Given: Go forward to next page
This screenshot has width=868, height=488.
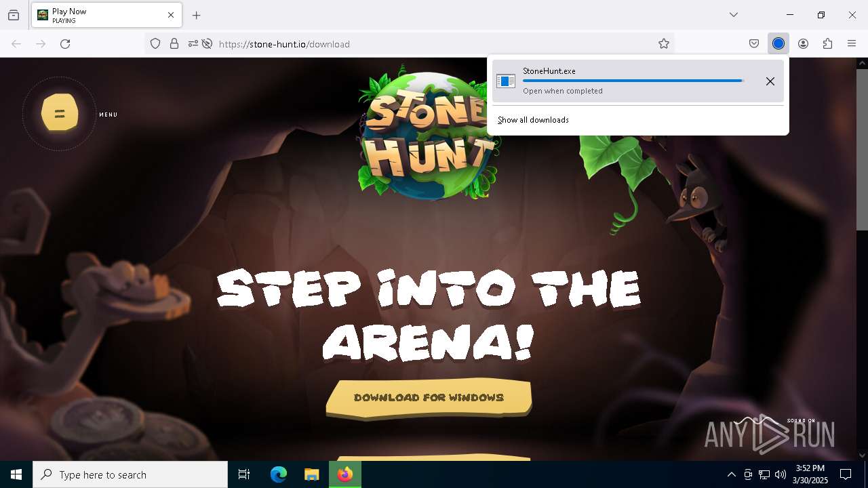Looking at the screenshot, I should pos(41,44).
